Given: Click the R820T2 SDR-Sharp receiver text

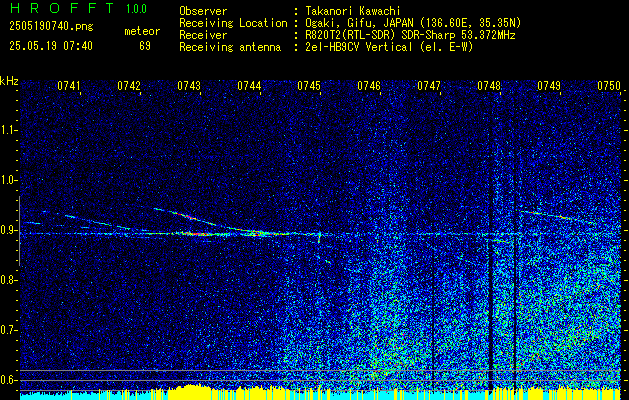Looking at the screenshot, I should click(410, 35).
